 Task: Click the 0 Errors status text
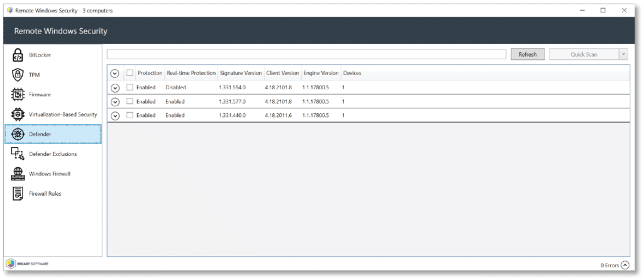coord(609,265)
